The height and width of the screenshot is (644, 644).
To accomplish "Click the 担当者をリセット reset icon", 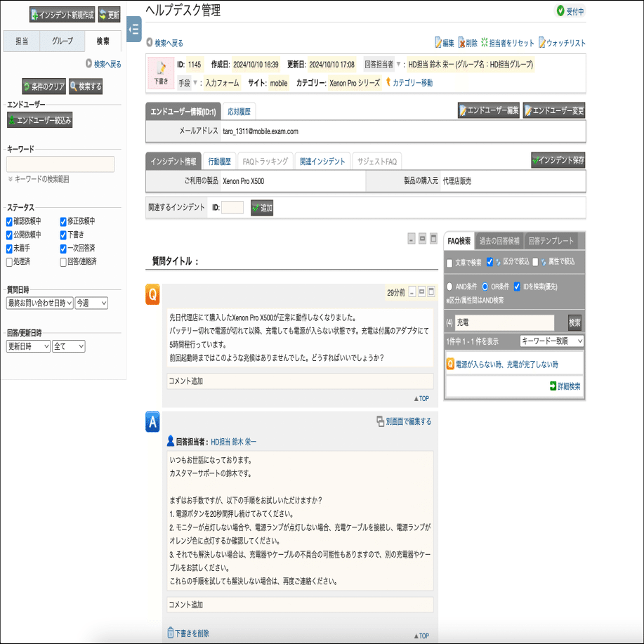I will click(x=485, y=43).
